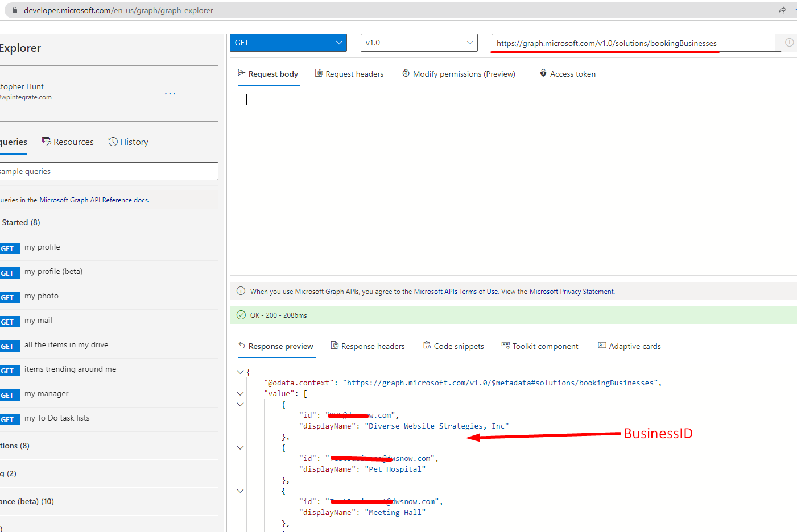The height and width of the screenshot is (532, 797).
Task: Collapse the Pet Hospital JSON object
Action: (240, 447)
